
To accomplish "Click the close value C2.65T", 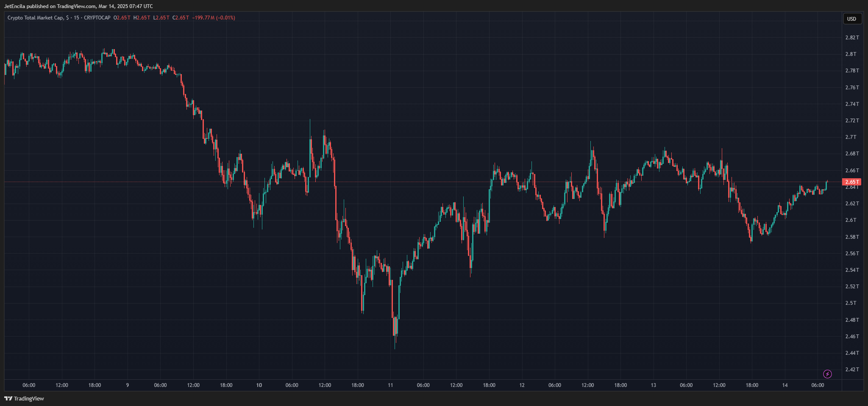I will [181, 18].
